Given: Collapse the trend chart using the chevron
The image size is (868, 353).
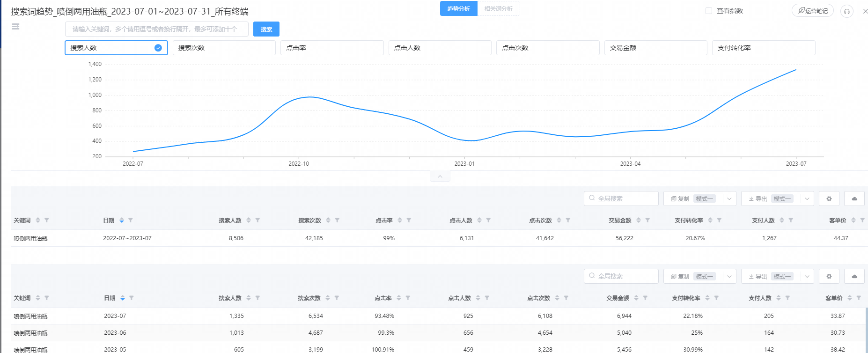Looking at the screenshot, I should [440, 176].
